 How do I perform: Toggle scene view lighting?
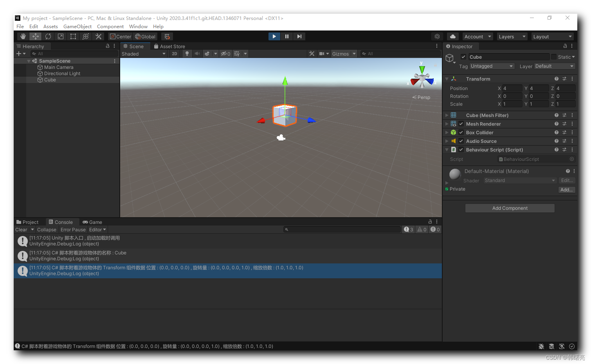pos(187,54)
